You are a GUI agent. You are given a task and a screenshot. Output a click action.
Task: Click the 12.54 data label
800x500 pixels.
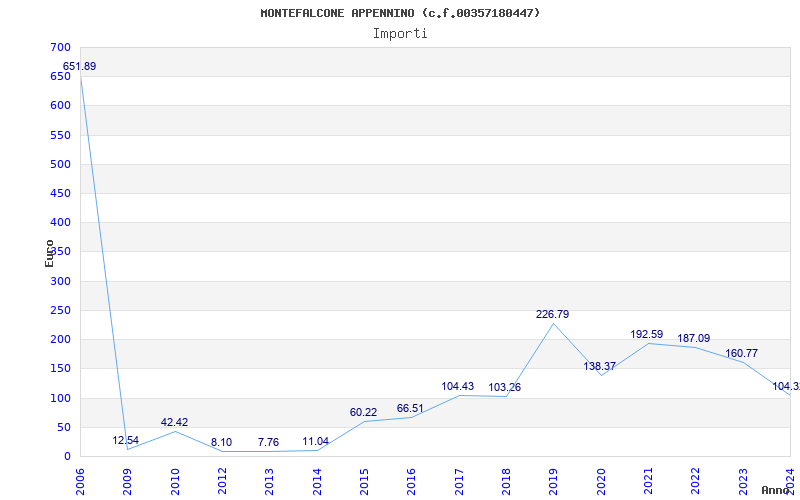pos(126,440)
